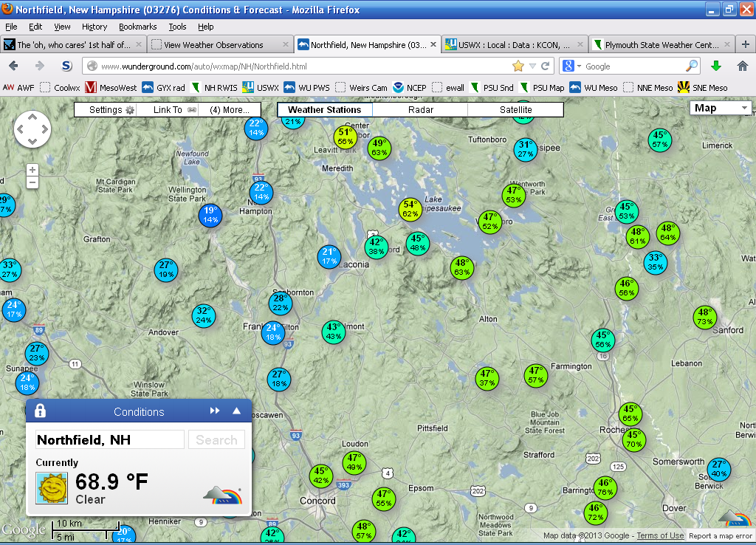Open the NH RWIS bookmark

click(213, 88)
